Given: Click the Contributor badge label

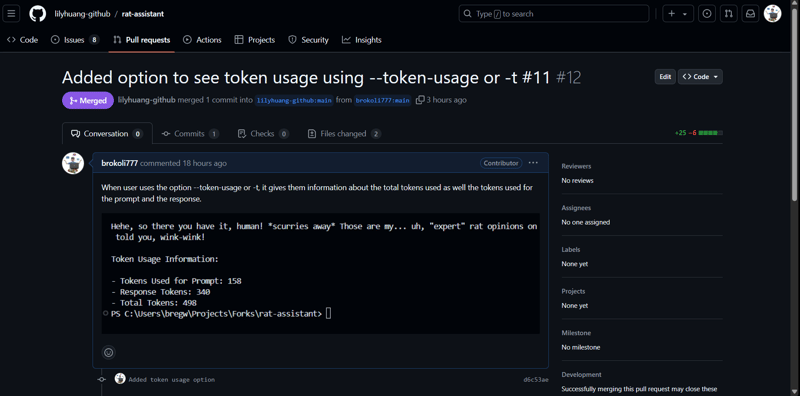Looking at the screenshot, I should click(x=501, y=163).
